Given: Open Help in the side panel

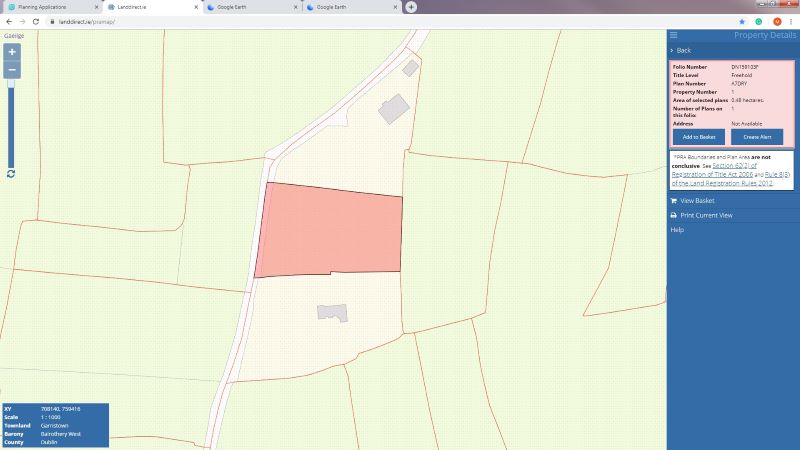Looking at the screenshot, I should (x=677, y=230).
